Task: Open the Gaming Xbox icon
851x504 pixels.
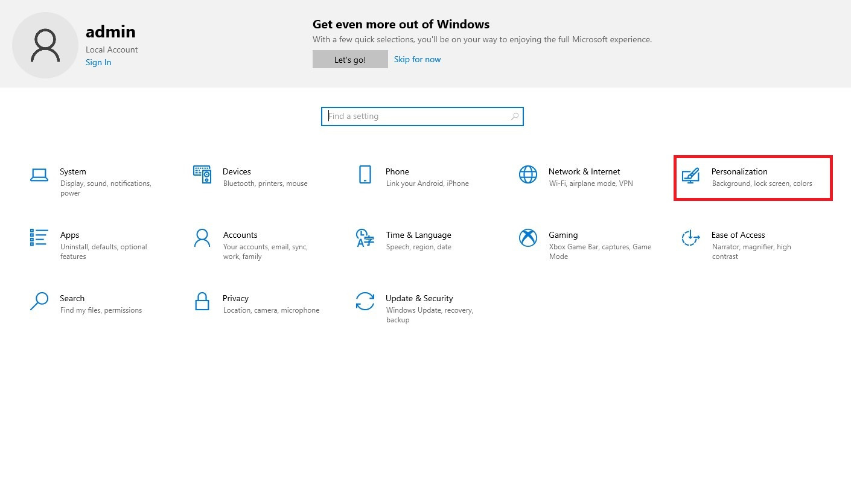Action: click(528, 238)
